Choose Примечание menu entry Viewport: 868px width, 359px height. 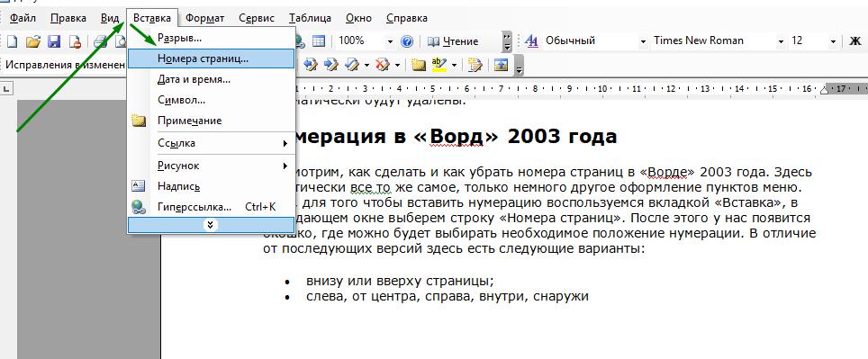(211, 121)
